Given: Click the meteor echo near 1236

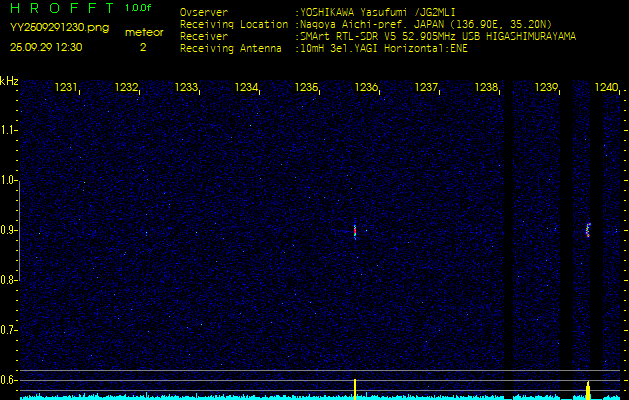Looking at the screenshot, I should coord(355,230).
